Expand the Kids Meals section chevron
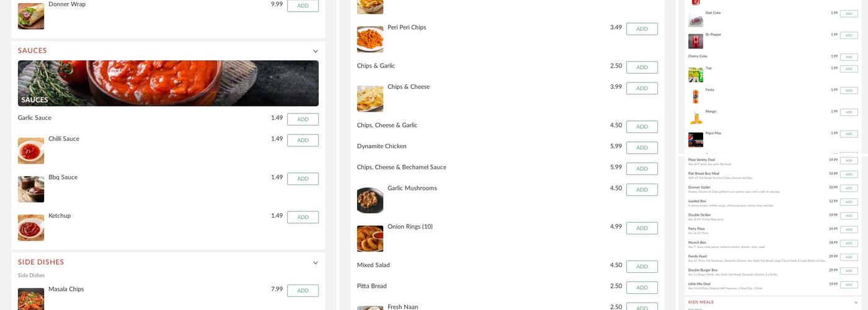868x310 pixels. pyautogui.click(x=856, y=303)
